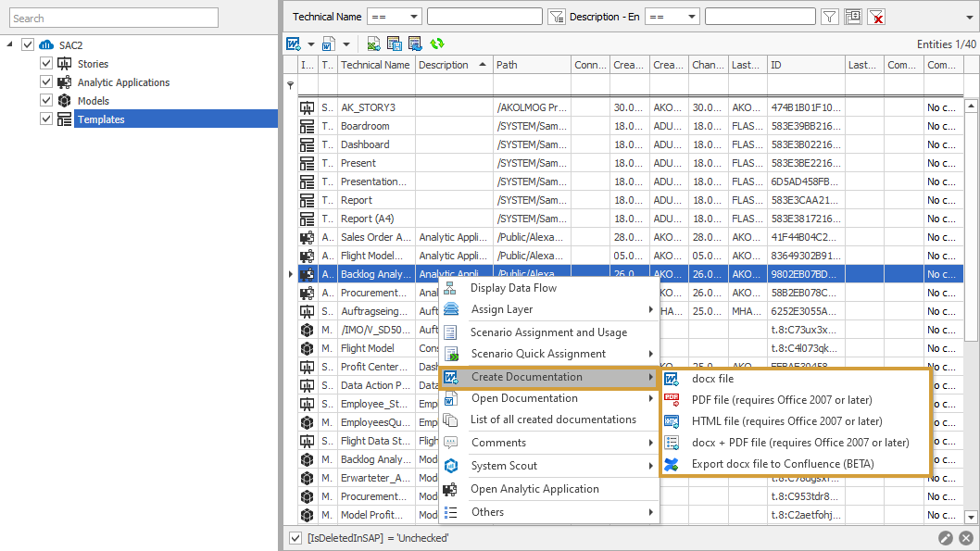Viewport: 980px width, 551px height.
Task: Create documentation as docx via Word toolbar icon
Action: pyautogui.click(x=295, y=43)
